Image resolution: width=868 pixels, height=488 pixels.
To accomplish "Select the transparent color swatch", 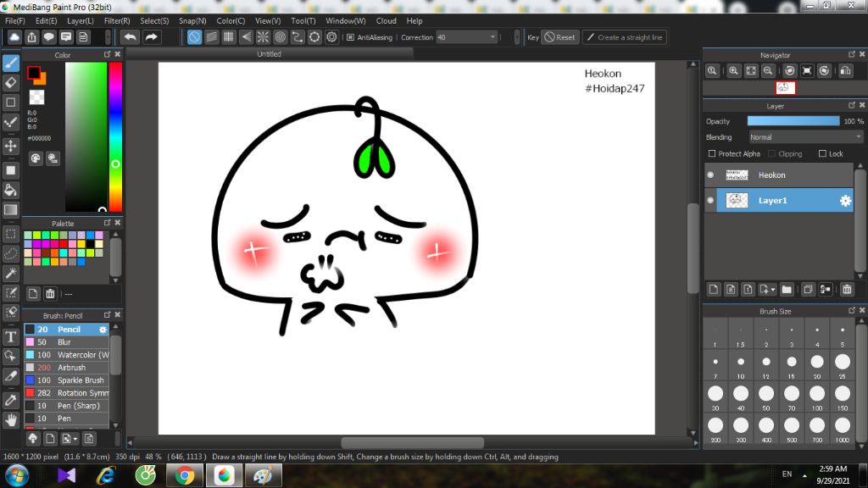I will point(37,97).
